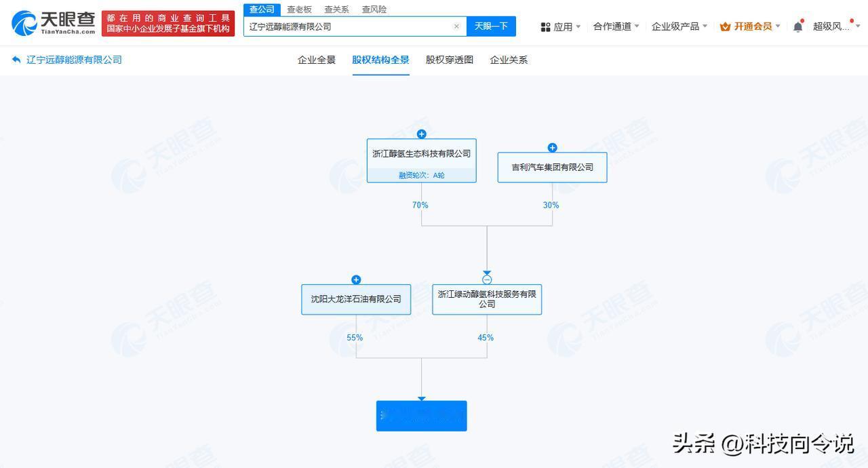Switch to the 企业全景 tab
This screenshot has width=868, height=468.
(x=317, y=60)
